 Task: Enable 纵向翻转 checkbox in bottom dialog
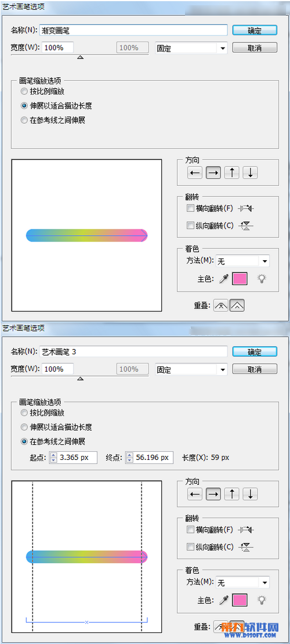190,547
